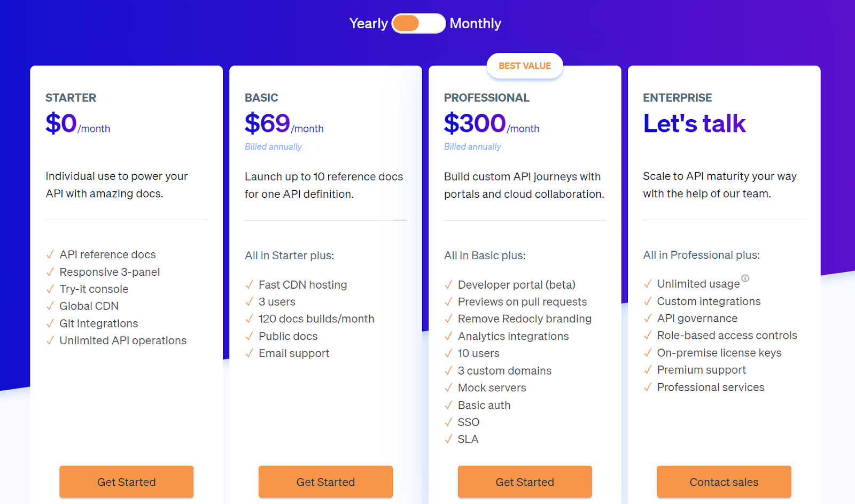This screenshot has height=504, width=855.
Task: Click Get Started on the Professional plan
Action: point(524,482)
